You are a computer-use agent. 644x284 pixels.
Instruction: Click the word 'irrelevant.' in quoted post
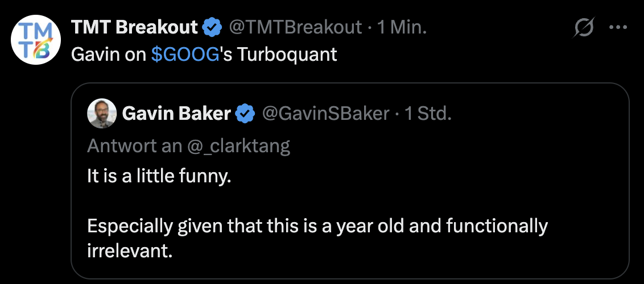(130, 250)
